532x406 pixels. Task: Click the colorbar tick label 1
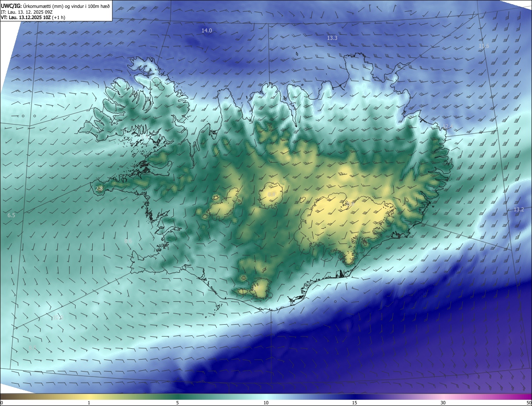point(89,403)
